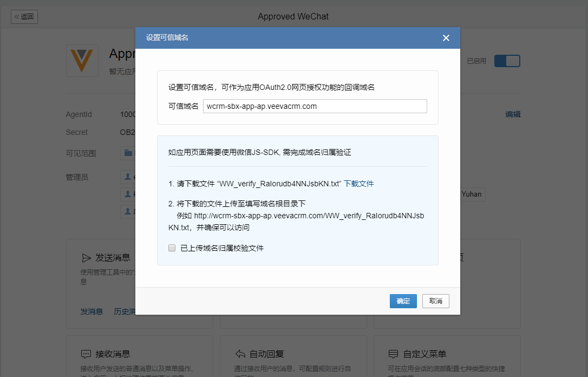Viewport: 588px width, 377px height.
Task: Click the 发送消息 paper plane icon
Action: pyautogui.click(x=86, y=258)
